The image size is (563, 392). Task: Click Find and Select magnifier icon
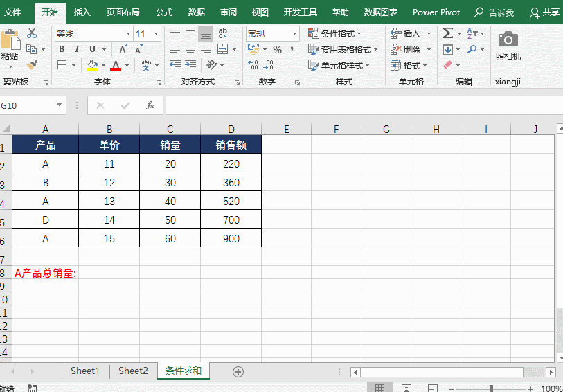[x=472, y=49]
